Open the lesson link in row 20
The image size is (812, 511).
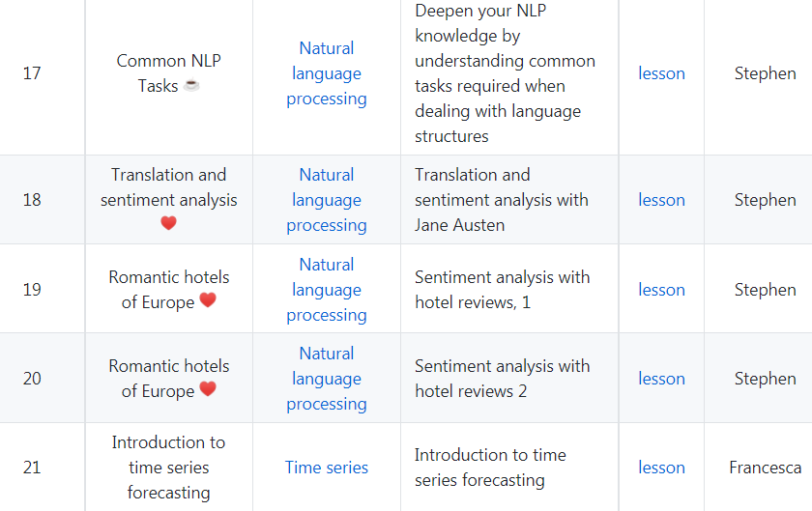coord(661,379)
